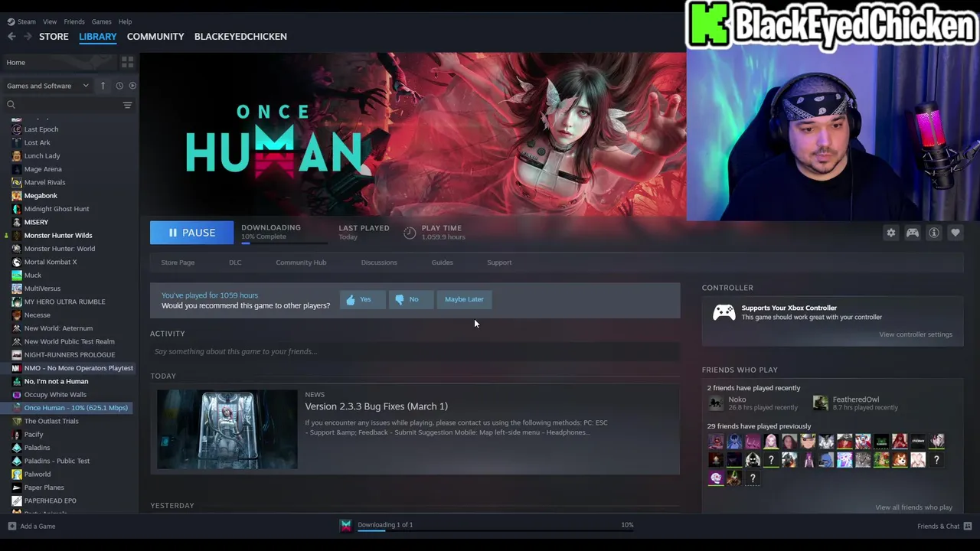Pause the Once Human download
Screen dimensions: 980x551
click(x=191, y=233)
